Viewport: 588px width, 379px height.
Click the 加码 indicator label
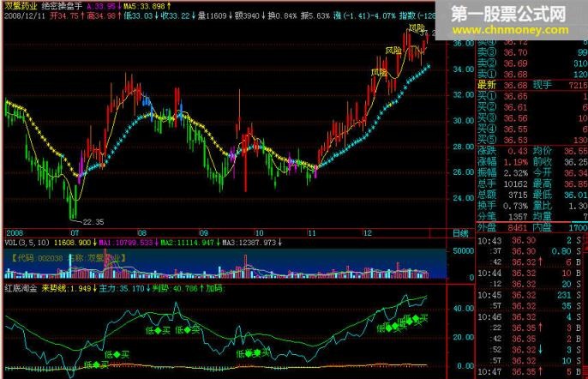click(x=214, y=288)
